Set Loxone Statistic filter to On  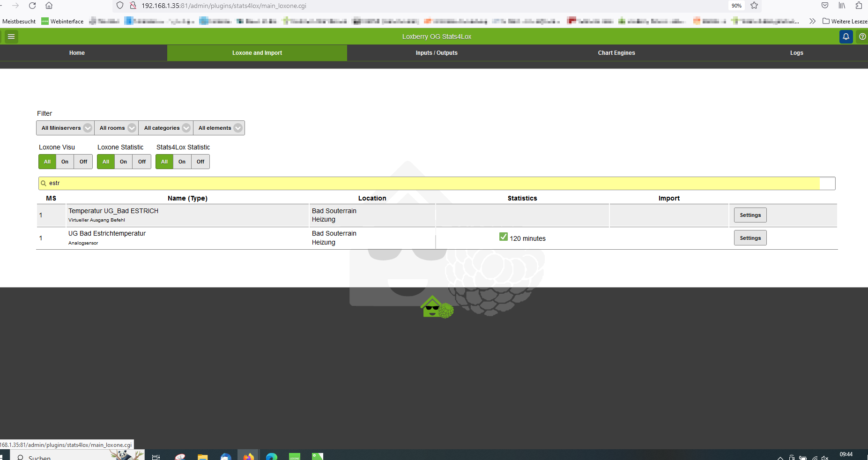(x=123, y=162)
